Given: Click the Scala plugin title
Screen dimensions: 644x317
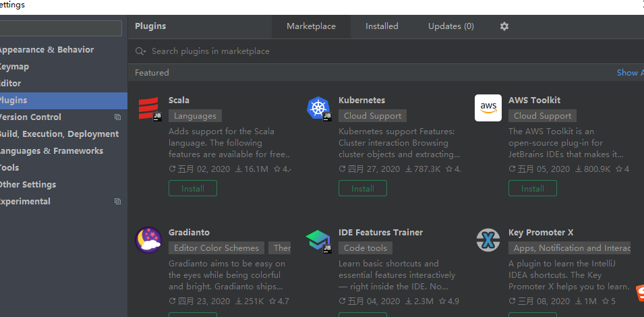Looking at the screenshot, I should (x=179, y=100).
